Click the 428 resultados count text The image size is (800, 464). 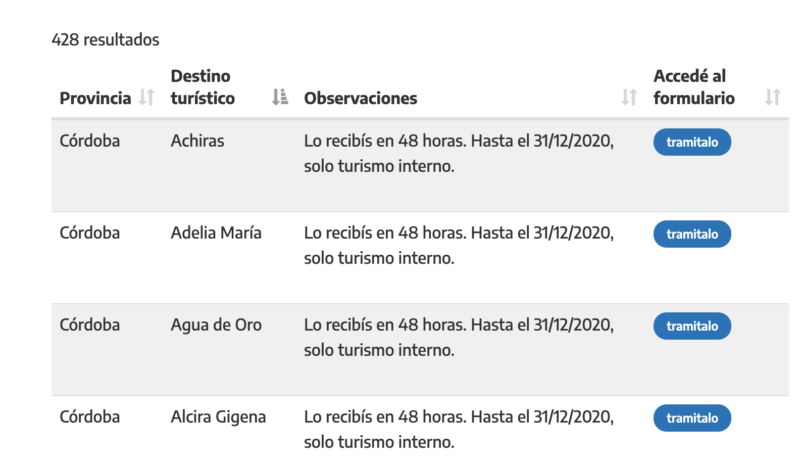click(x=106, y=40)
